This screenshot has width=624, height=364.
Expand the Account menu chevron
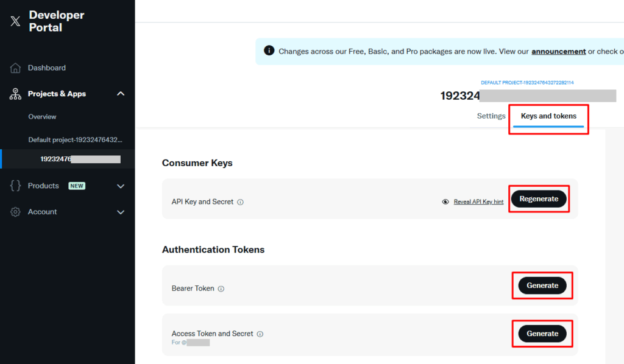tap(121, 212)
